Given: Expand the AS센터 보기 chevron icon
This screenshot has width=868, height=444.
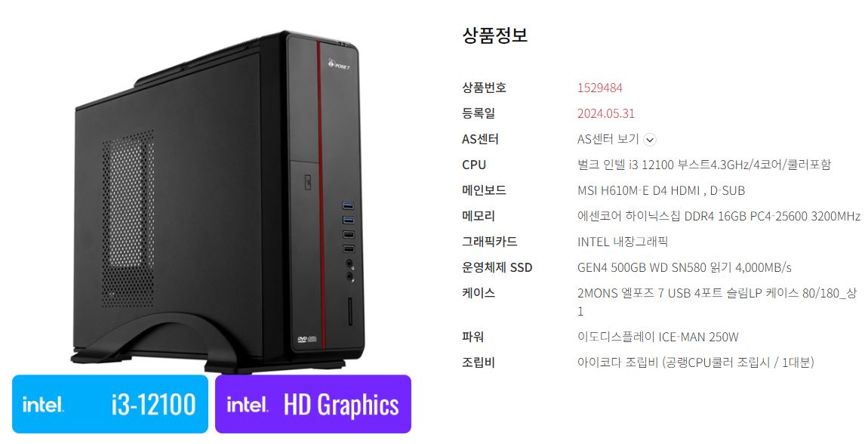Looking at the screenshot, I should pos(650,140).
